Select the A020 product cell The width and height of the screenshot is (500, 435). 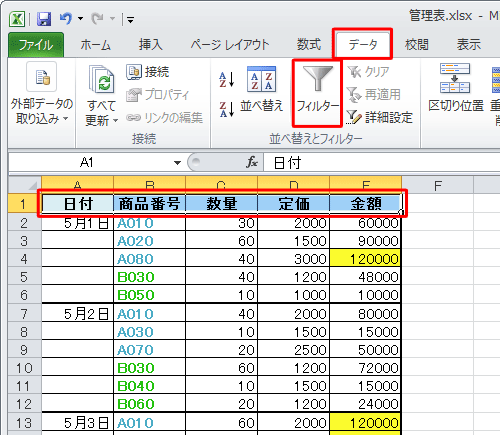pos(149,240)
